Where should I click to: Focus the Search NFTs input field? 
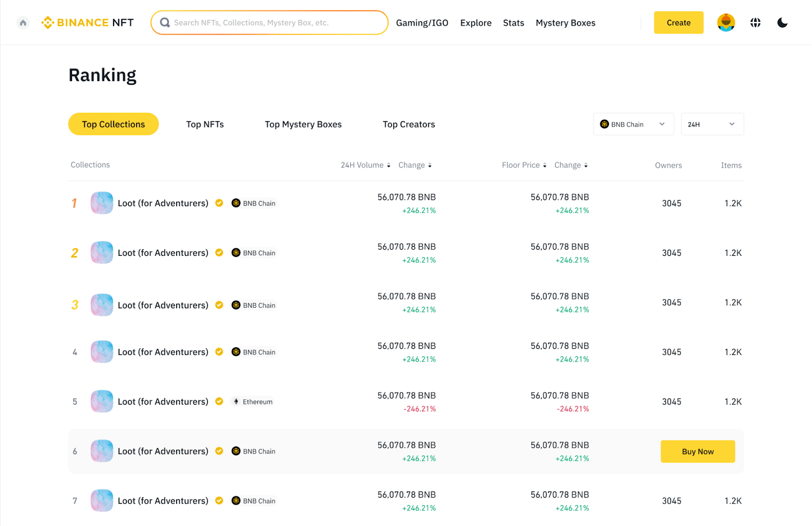pos(269,23)
